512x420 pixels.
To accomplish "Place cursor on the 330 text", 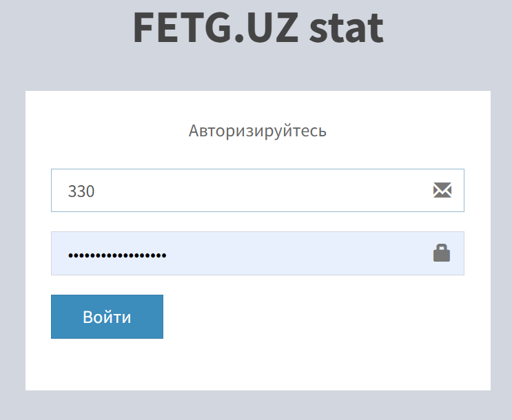I will point(81,191).
